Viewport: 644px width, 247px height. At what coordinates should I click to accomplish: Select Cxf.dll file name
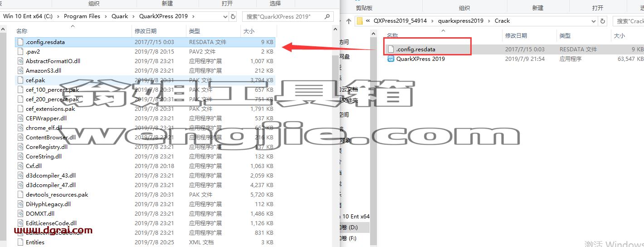(x=34, y=166)
